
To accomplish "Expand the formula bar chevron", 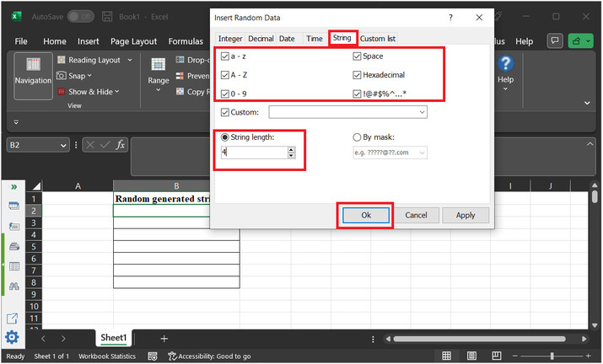I will (x=590, y=144).
